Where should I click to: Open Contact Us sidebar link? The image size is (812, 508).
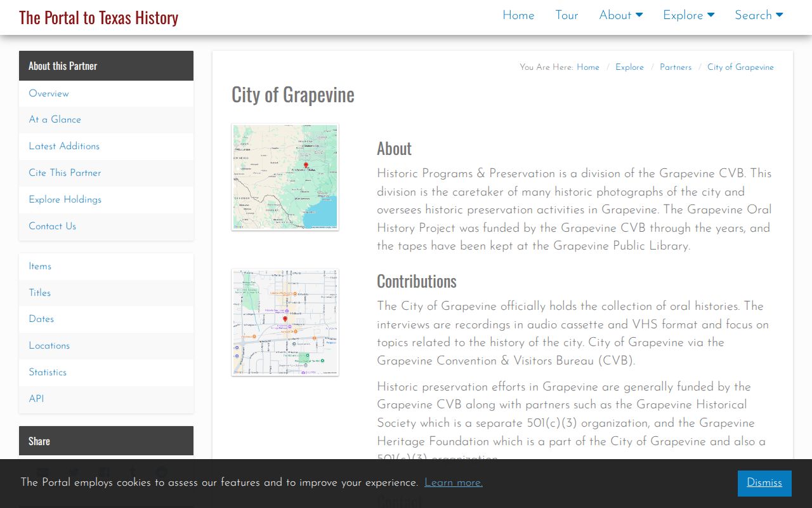pyautogui.click(x=106, y=226)
